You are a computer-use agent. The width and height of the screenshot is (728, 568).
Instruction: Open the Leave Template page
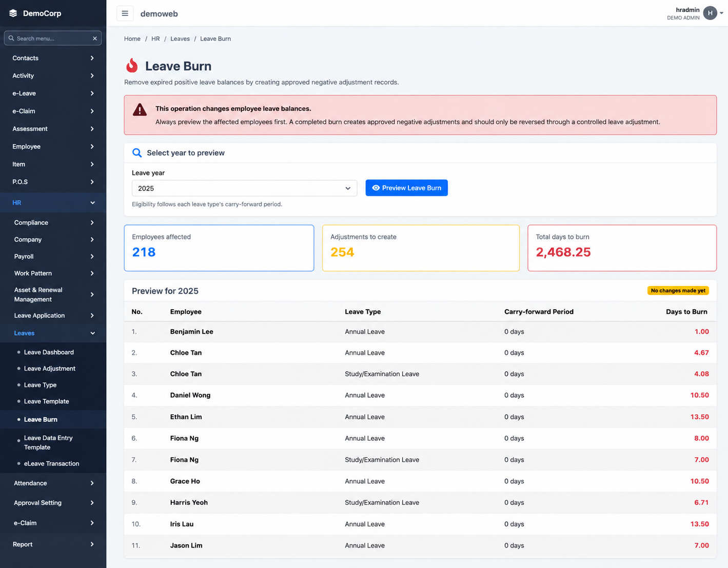click(x=46, y=401)
